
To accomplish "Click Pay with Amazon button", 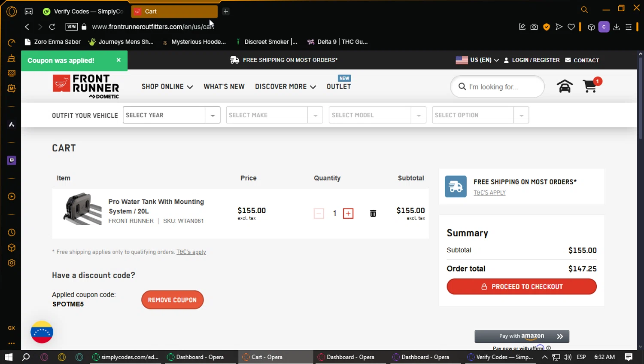I will point(522,336).
